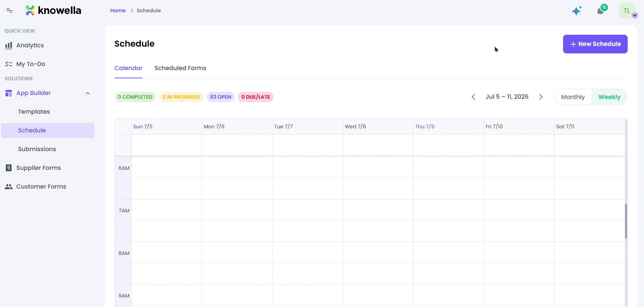The width and height of the screenshot is (644, 307).
Task: Switch to the Scheduled Forms tab
Action: click(180, 68)
